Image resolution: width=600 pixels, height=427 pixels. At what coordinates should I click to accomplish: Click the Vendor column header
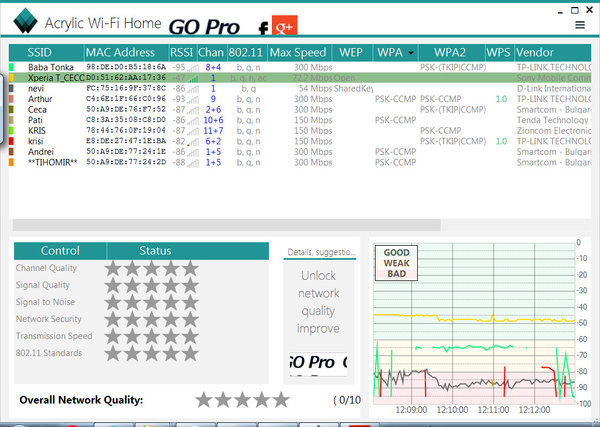[553, 52]
